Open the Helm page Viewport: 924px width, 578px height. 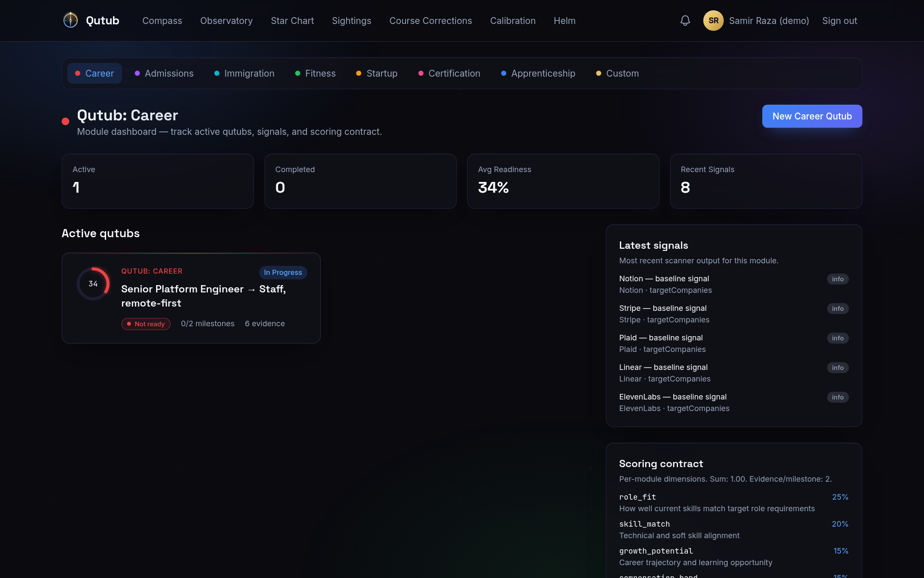(x=565, y=21)
